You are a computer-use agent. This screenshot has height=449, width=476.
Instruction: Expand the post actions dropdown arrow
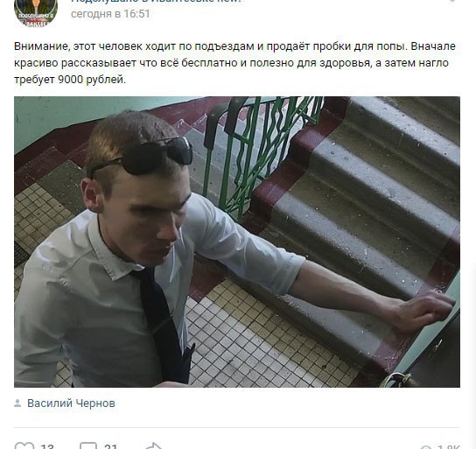(x=452, y=1)
